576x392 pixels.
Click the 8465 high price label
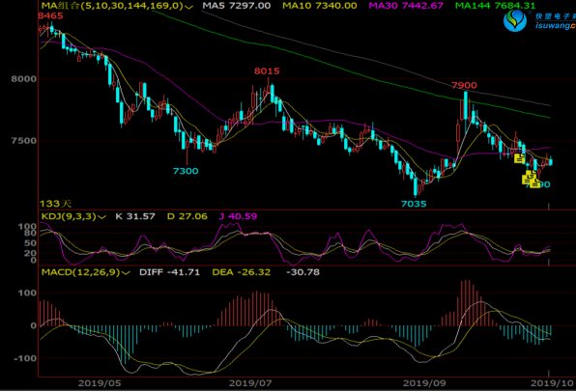(x=50, y=15)
